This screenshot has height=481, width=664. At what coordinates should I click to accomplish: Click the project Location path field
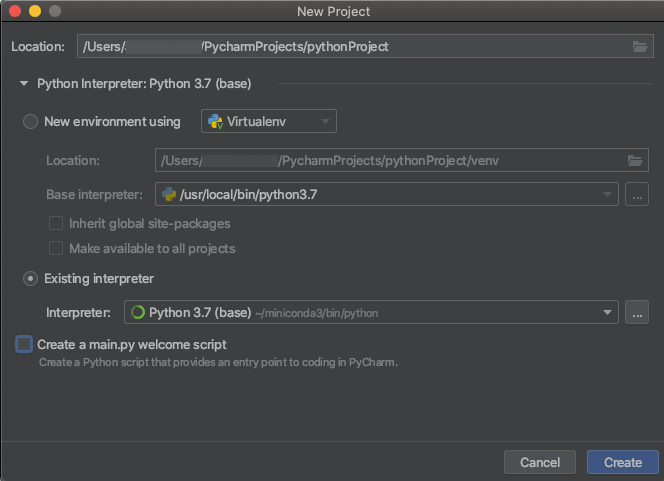click(x=365, y=46)
